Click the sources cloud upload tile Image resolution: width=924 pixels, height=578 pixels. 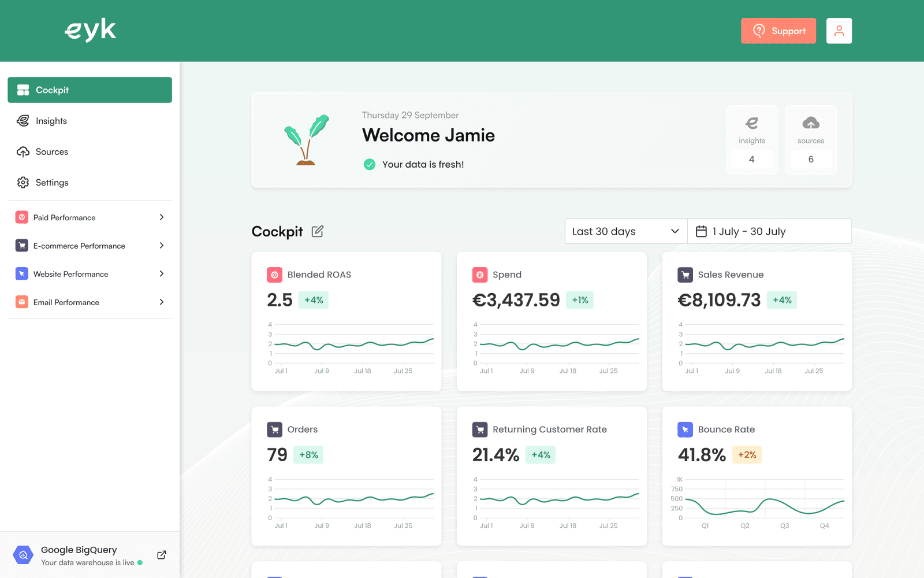click(811, 140)
